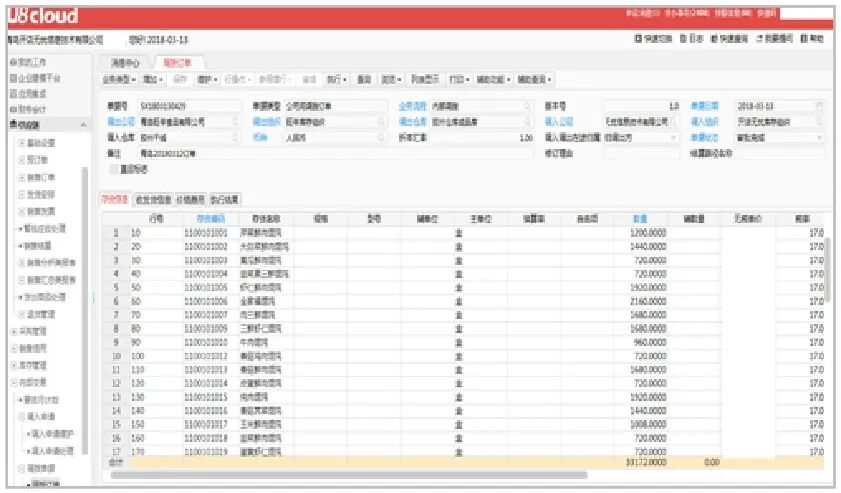This screenshot has width=841, height=493.
Task: Tick the checkbox below the remarks field
Action: pos(113,169)
